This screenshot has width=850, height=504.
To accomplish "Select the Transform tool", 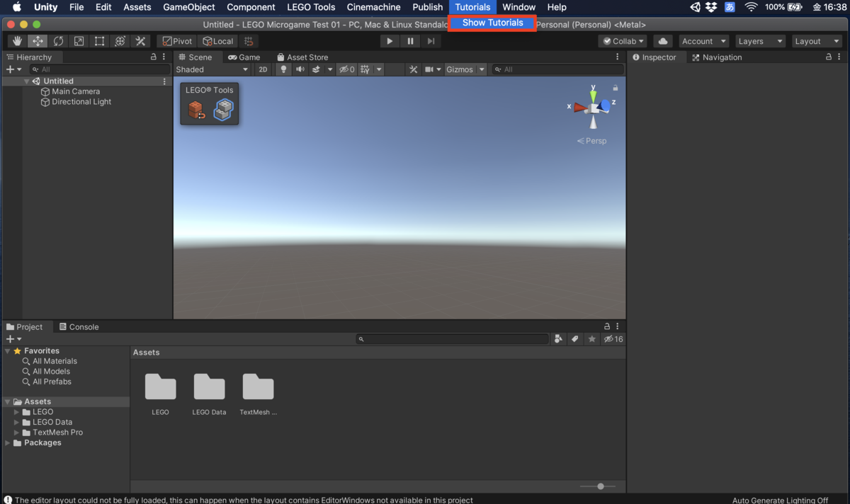I will coord(120,41).
